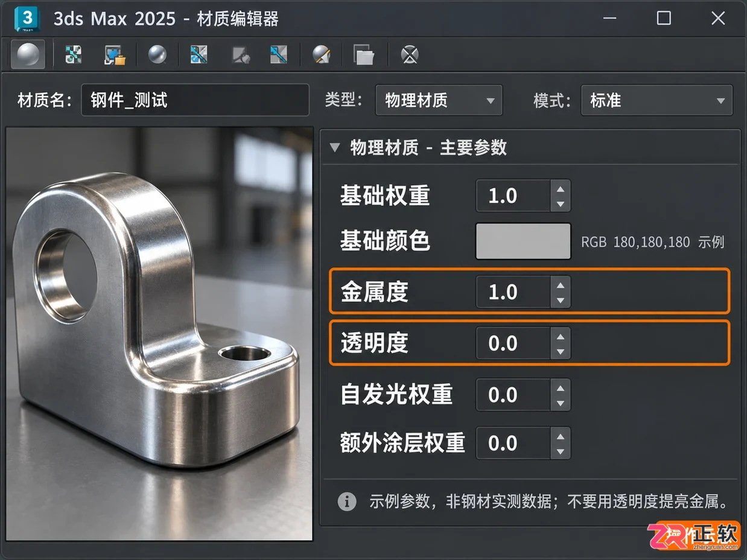Click the 基础权重 label
Screen dimensions: 747x560
(x=385, y=196)
